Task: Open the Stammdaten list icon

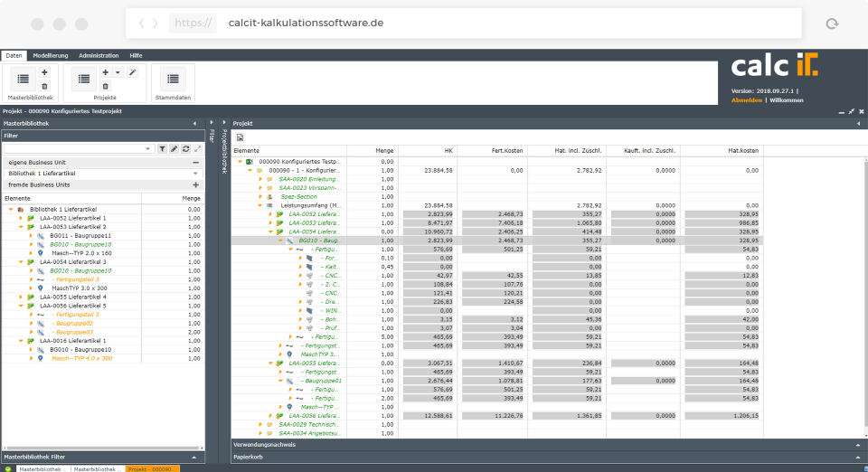Action: 173,80
